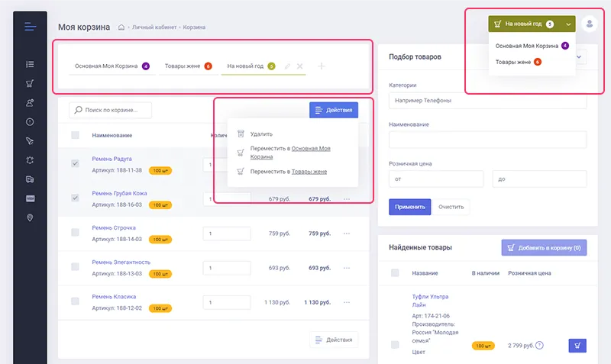Image resolution: width=611 pixels, height=364 pixels.
Task: Click the Поиск по корзине search field
Action: point(110,111)
